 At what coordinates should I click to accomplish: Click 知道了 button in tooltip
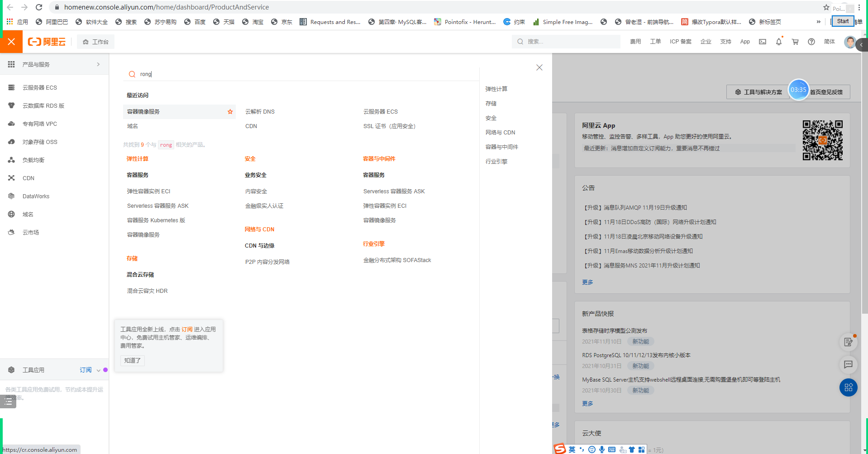[133, 360]
